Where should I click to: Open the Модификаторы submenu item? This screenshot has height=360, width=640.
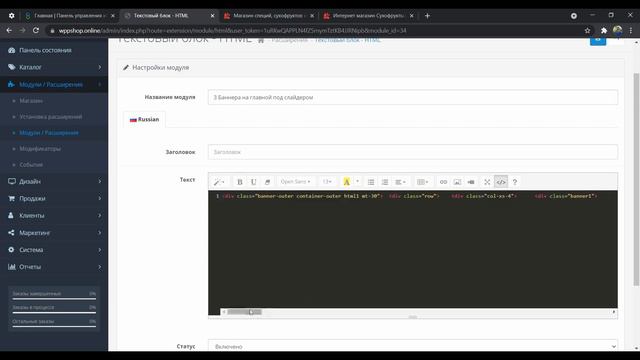(x=40, y=149)
